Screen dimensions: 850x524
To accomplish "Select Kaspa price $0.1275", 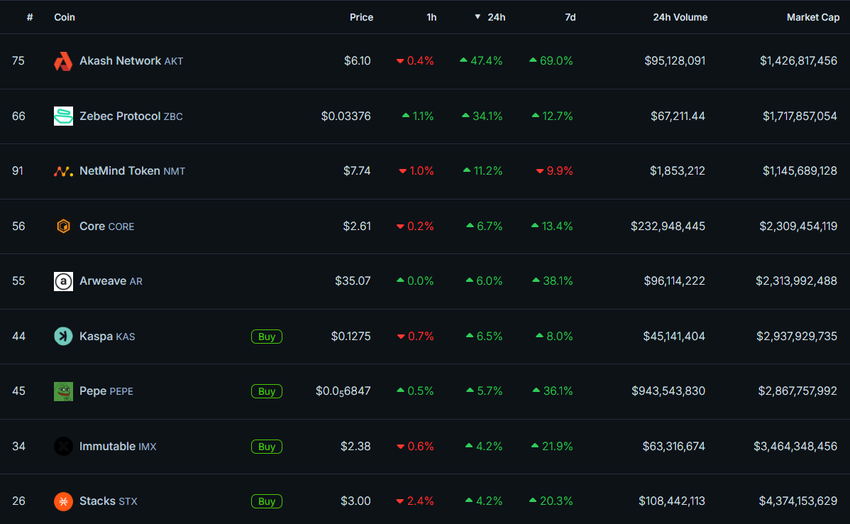I will (x=351, y=336).
